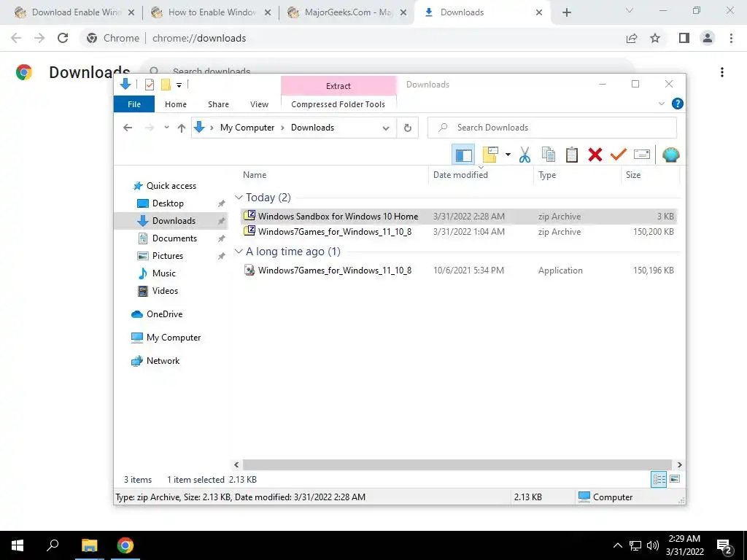Open the Chrome three-dot menu
The image size is (747, 560).
[731, 38]
